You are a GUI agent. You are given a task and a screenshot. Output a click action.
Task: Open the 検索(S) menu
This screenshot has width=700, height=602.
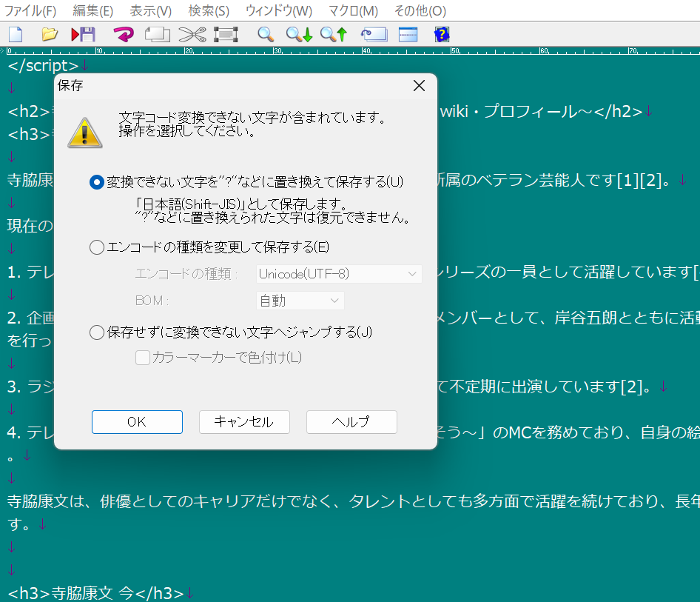209,10
